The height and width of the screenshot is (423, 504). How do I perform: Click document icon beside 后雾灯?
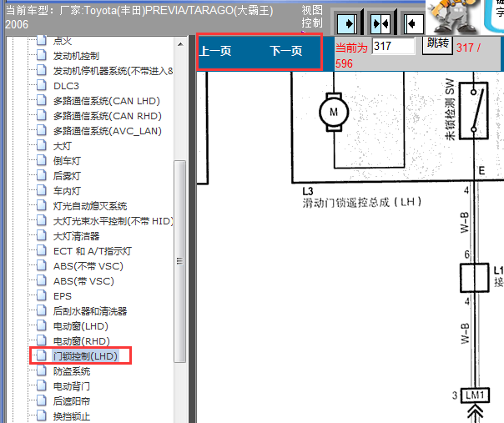coord(42,175)
